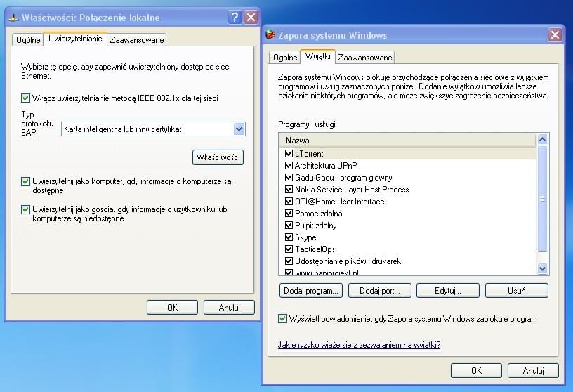
Task: Click the Nazwa column header
Action: tap(408, 140)
